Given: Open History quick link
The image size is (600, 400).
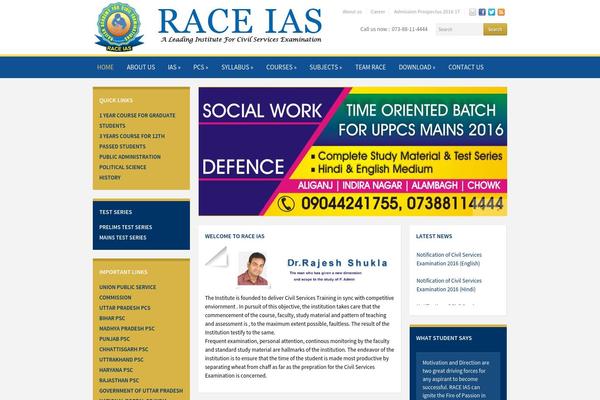Looking at the screenshot, I should click(110, 178).
